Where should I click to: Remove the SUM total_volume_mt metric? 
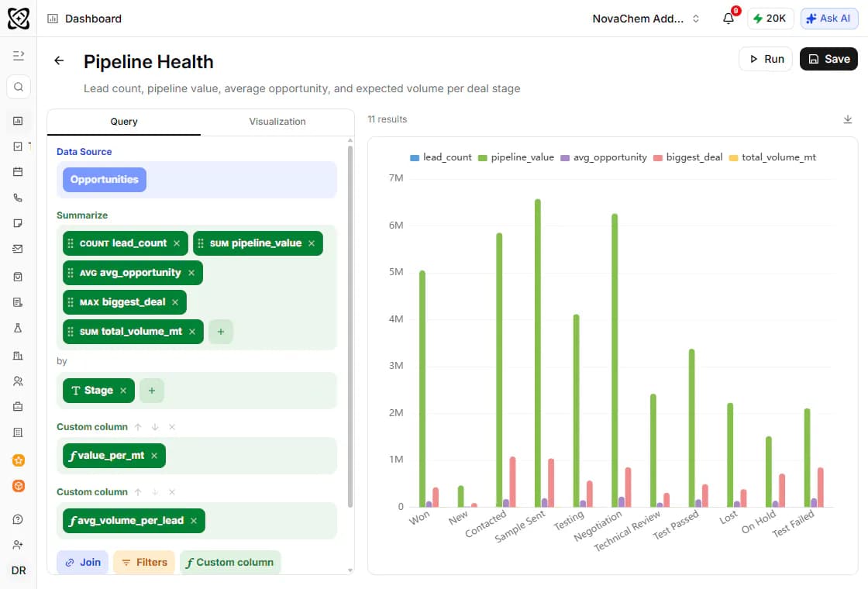(192, 332)
